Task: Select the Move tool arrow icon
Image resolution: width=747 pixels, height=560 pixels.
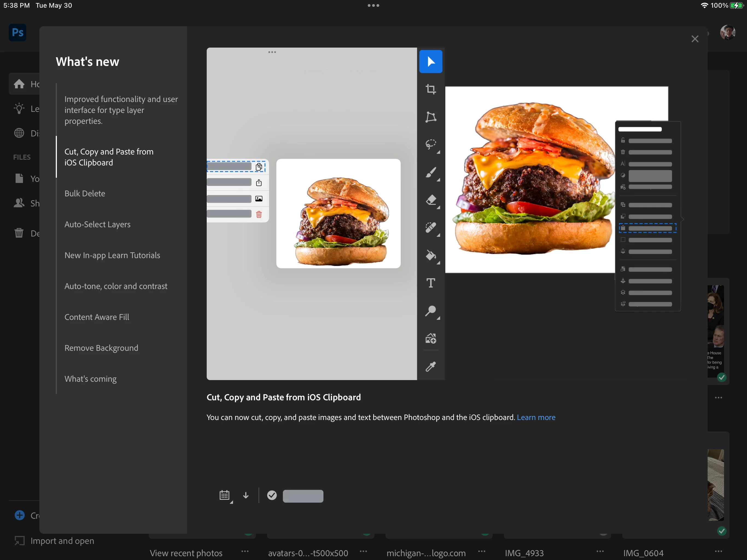Action: pyautogui.click(x=431, y=62)
